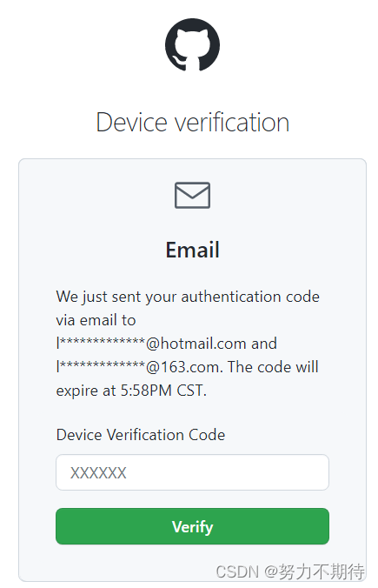Screen dimensions: 378x588
Task: Focus the Device Verification Code field
Action: pyautogui.click(x=192, y=472)
